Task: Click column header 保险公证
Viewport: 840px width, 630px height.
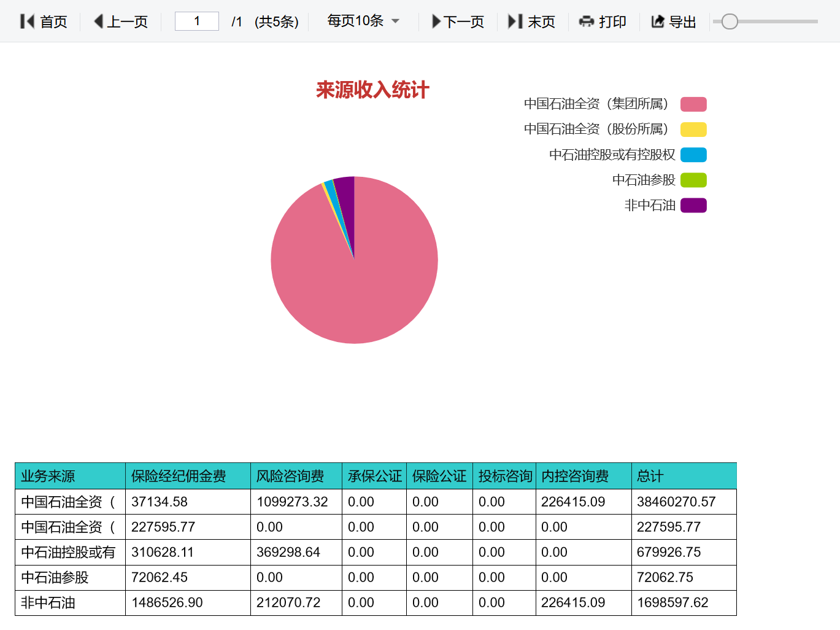Action: (439, 476)
